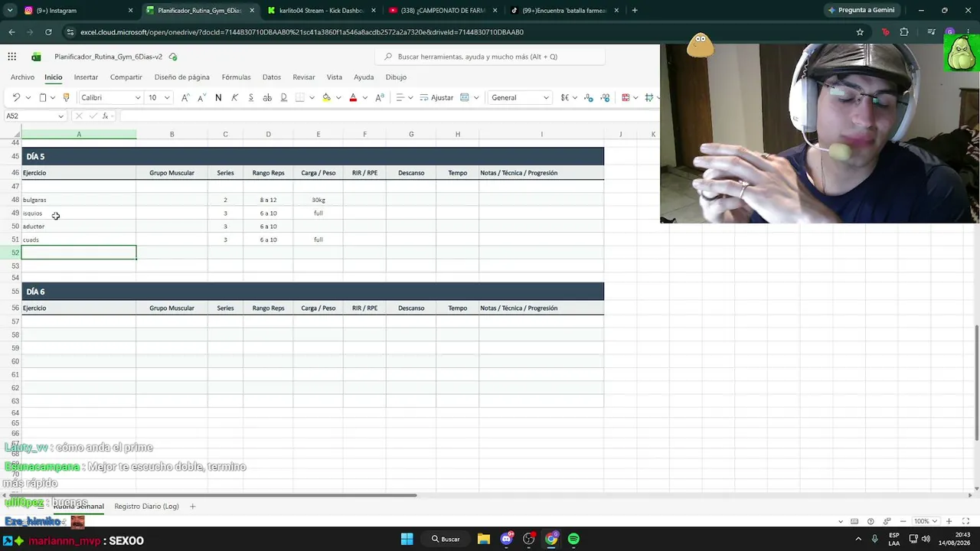Switch to the Dibujo tab
Viewport: 980px width, 551px height.
396,77
